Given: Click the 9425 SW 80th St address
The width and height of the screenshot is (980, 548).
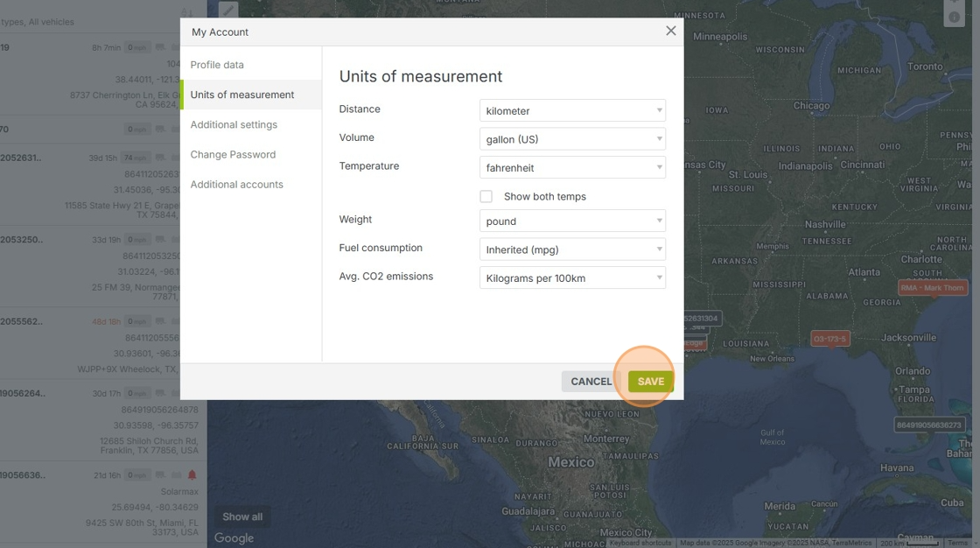Looking at the screenshot, I should tap(142, 527).
